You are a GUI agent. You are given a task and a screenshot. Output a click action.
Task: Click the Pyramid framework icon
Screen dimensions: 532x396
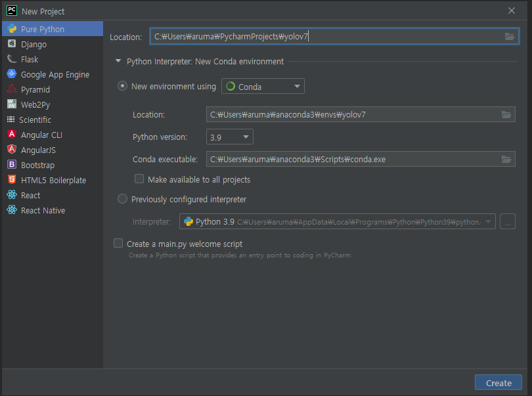click(x=12, y=89)
